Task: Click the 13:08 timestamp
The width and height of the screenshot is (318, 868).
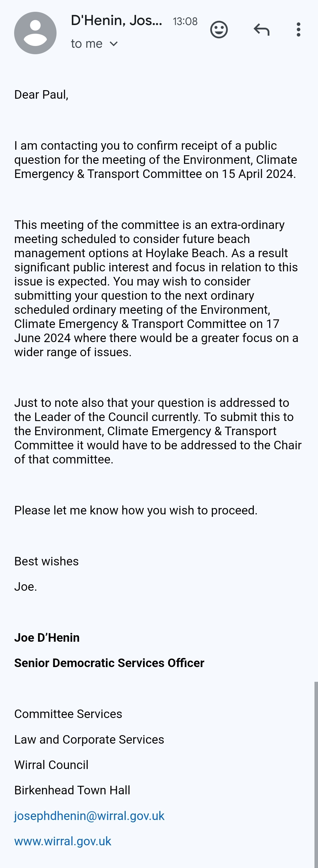Action: [x=185, y=22]
